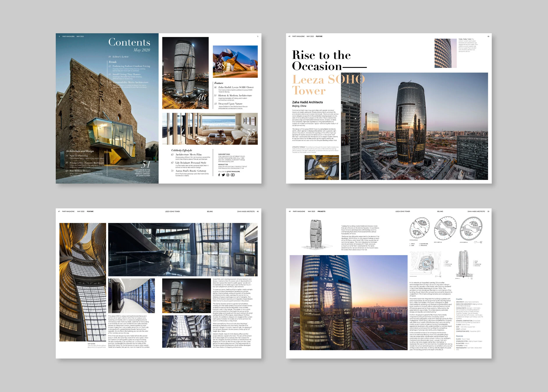Open the 'Editor's Letter' contents entry
Viewport: 548px width, 392px height.
pyautogui.click(x=121, y=57)
